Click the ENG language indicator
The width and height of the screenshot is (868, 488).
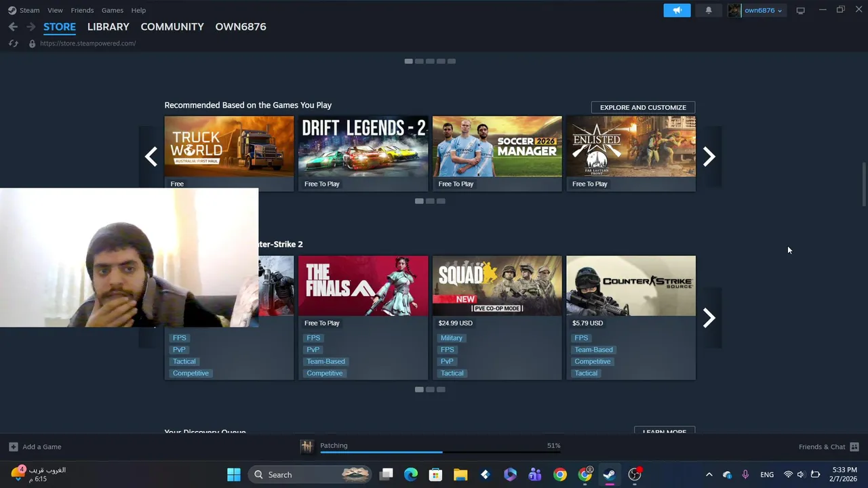(767, 474)
